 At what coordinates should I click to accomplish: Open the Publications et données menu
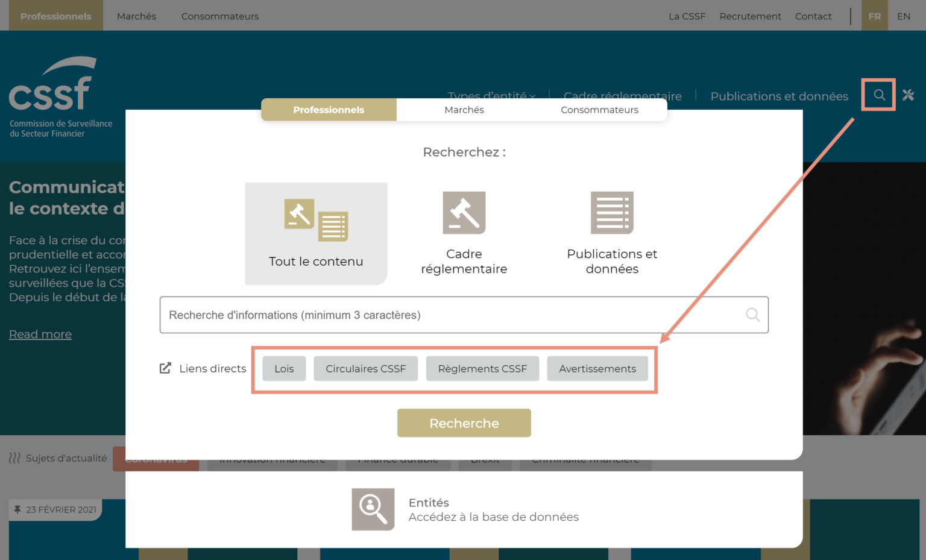pyautogui.click(x=779, y=96)
